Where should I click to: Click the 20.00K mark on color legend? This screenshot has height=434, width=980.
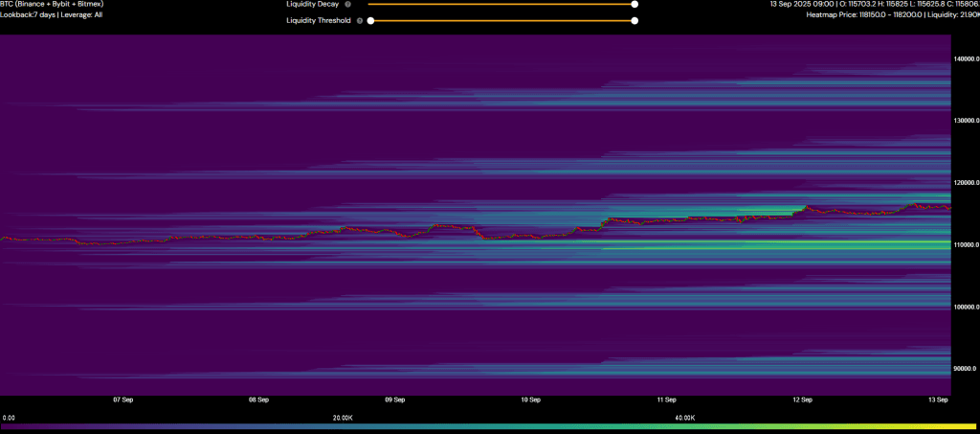[x=344, y=418]
